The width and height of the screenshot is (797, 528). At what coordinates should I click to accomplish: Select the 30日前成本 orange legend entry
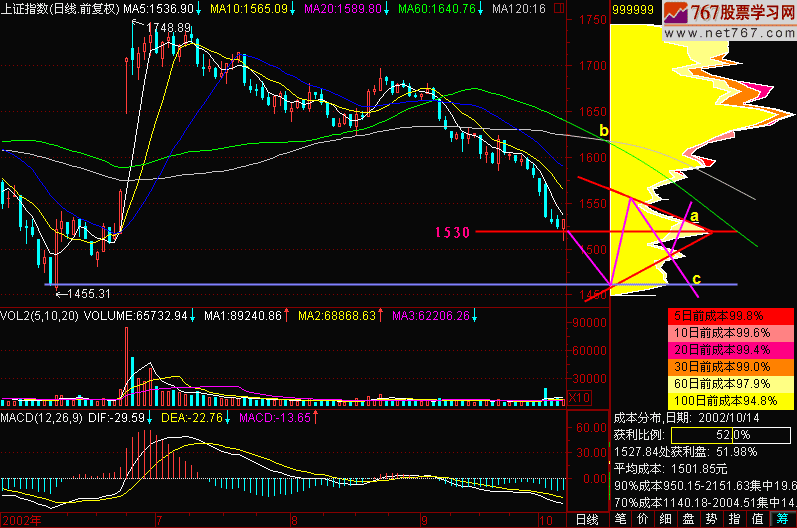pos(730,367)
